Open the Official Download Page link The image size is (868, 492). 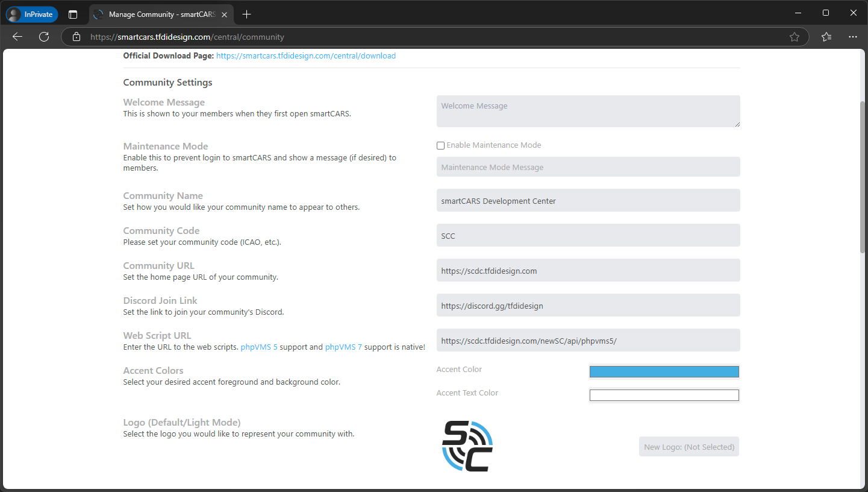coord(305,55)
